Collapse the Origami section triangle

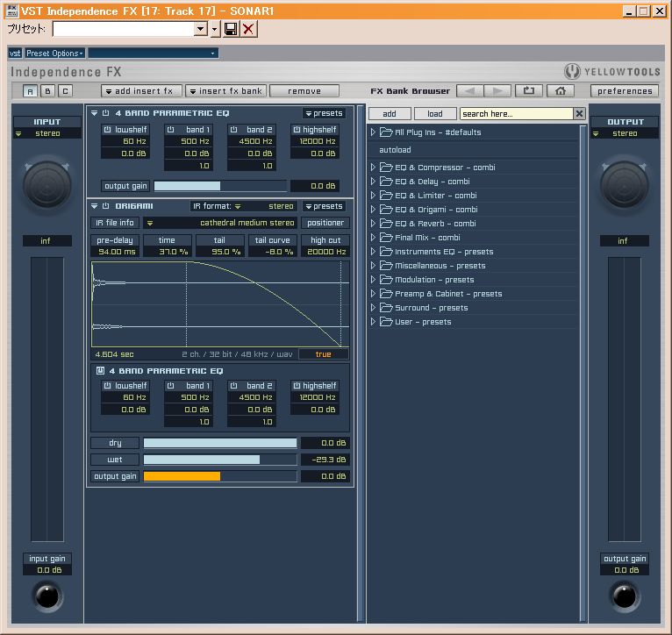[94, 206]
